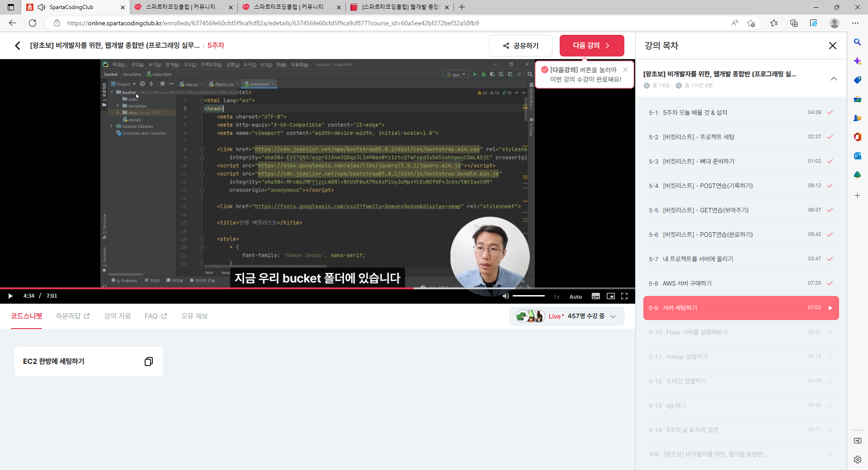Open the browser Settings and more menu

(855, 23)
